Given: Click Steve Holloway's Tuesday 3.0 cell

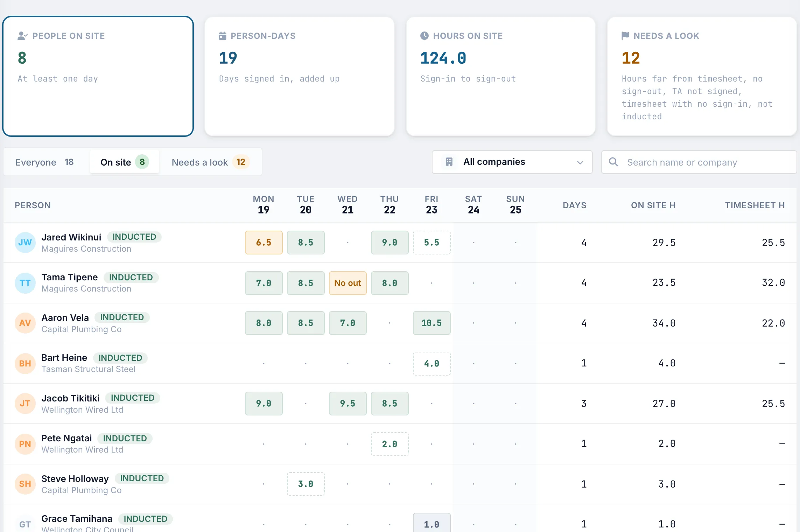Looking at the screenshot, I should pyautogui.click(x=306, y=484).
